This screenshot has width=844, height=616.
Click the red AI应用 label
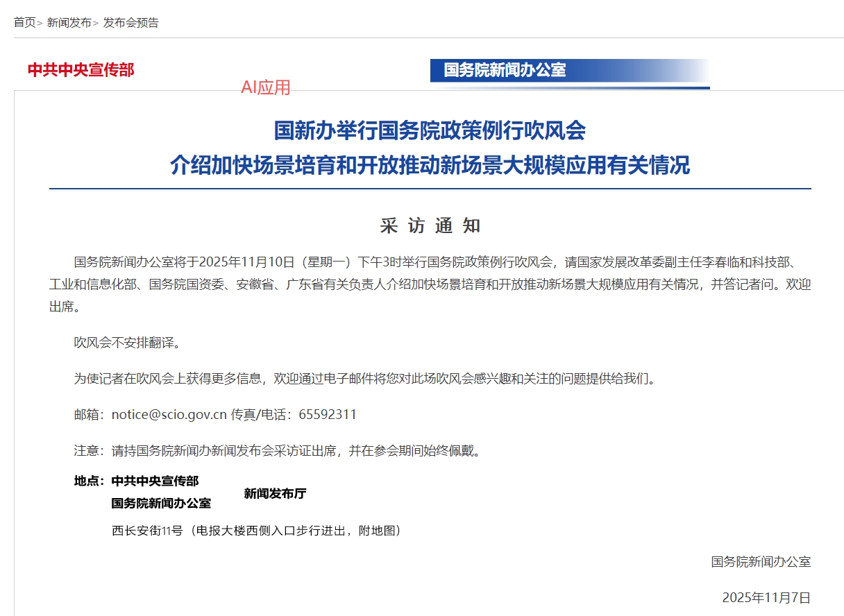coord(265,87)
